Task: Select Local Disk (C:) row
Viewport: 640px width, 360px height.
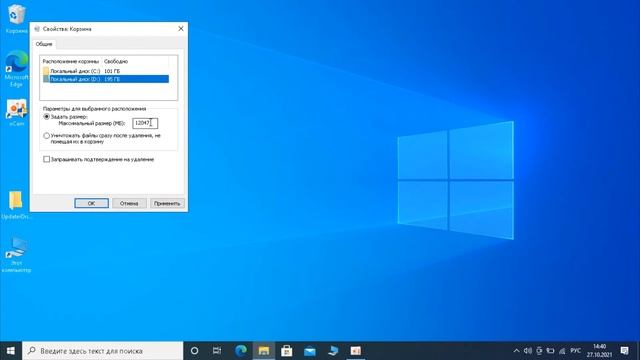Action: [105, 71]
